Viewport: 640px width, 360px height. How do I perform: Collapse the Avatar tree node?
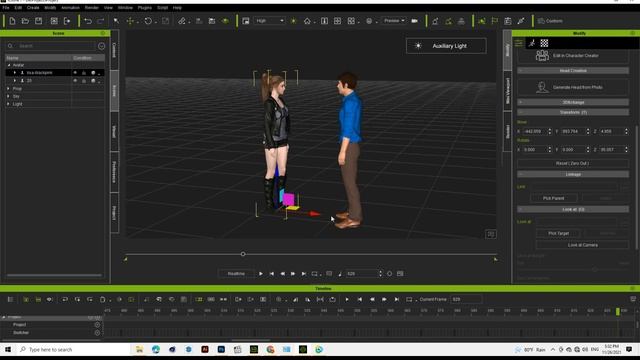(9, 65)
